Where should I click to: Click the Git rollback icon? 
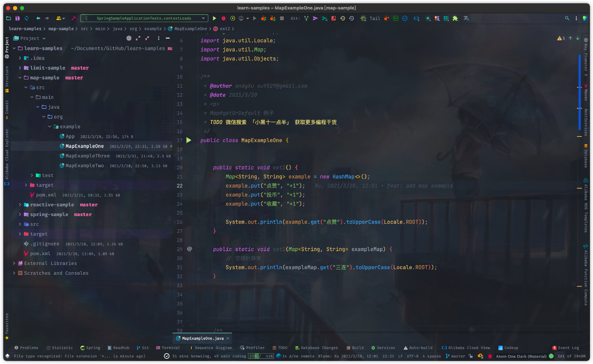click(351, 18)
